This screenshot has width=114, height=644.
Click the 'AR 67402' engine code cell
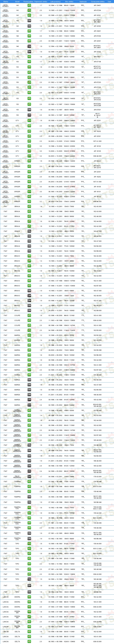tap(98, 73)
